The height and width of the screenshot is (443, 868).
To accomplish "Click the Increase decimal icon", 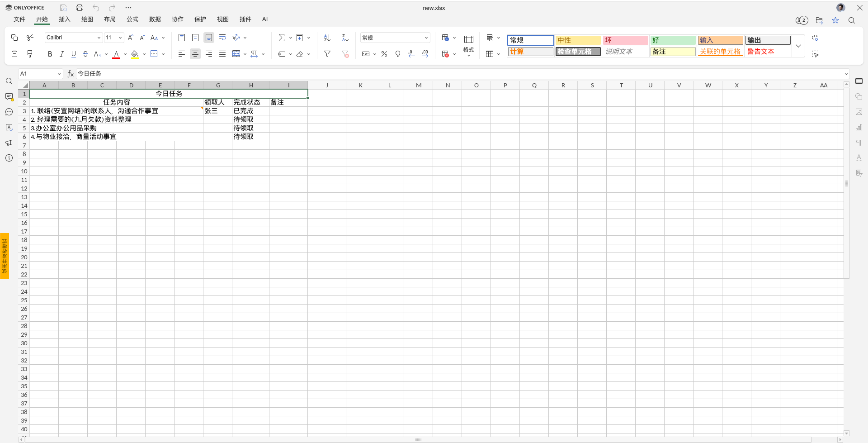I will click(425, 54).
